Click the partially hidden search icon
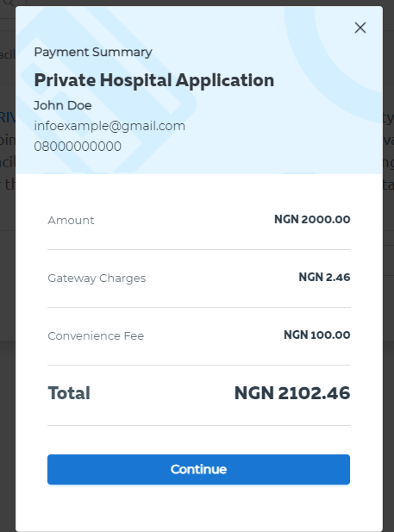 pyautogui.click(x=9, y=3)
